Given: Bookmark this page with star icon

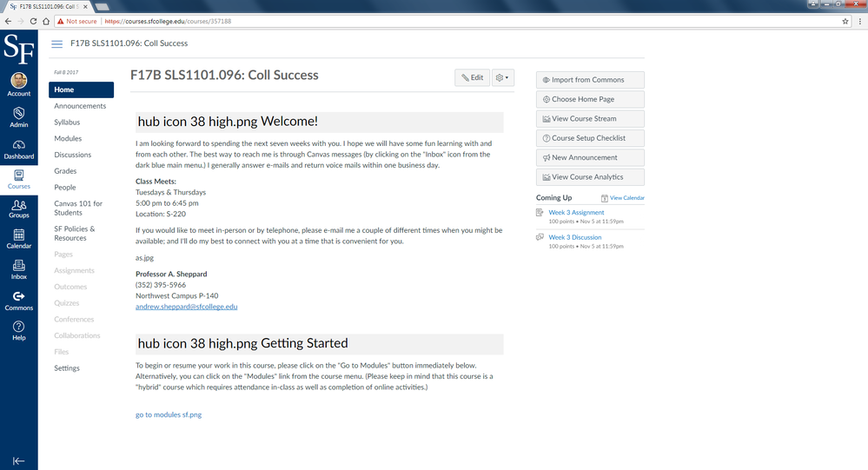Looking at the screenshot, I should point(845,21).
